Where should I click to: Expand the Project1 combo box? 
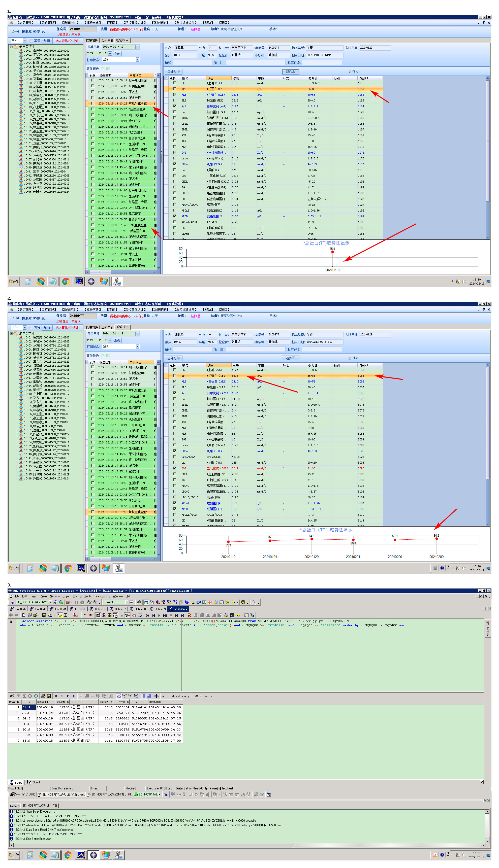127,602
